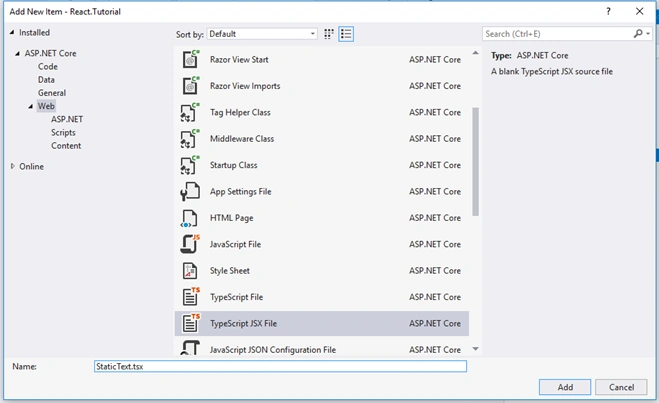The image size is (659, 403).
Task: Open the Sort by Default dropdown
Action: coord(262,34)
